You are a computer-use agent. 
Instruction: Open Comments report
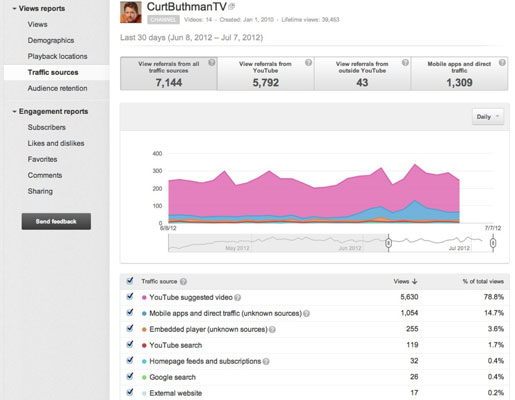pos(45,175)
